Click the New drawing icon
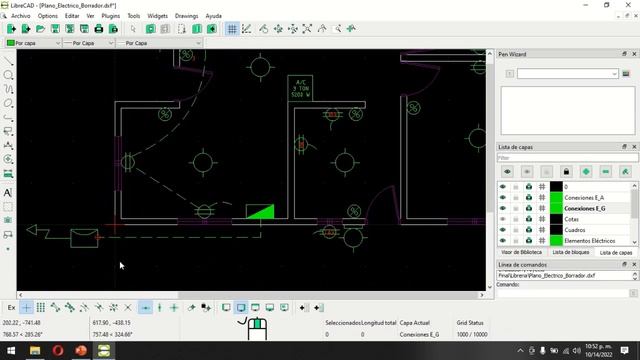 [11, 29]
